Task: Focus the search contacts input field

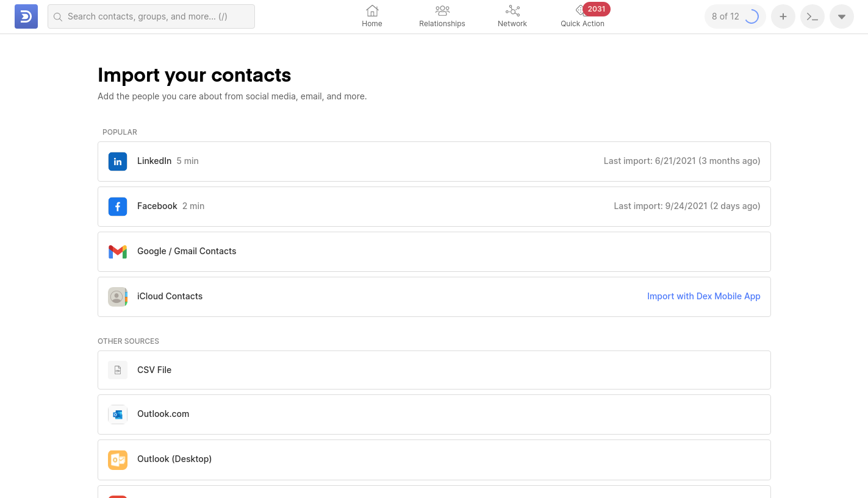Action: pos(151,16)
